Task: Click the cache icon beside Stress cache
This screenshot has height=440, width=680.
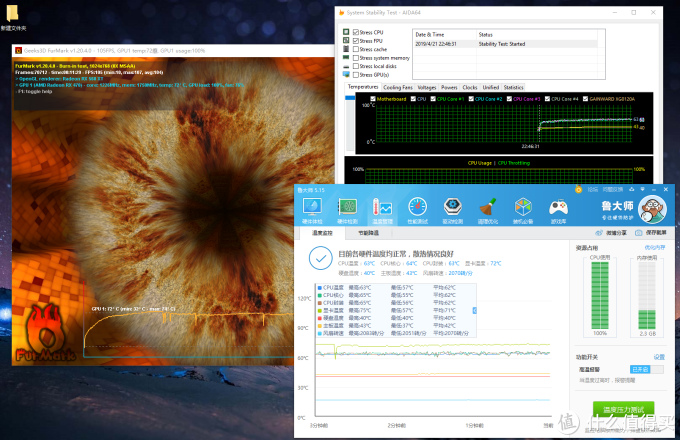Action: (346, 49)
